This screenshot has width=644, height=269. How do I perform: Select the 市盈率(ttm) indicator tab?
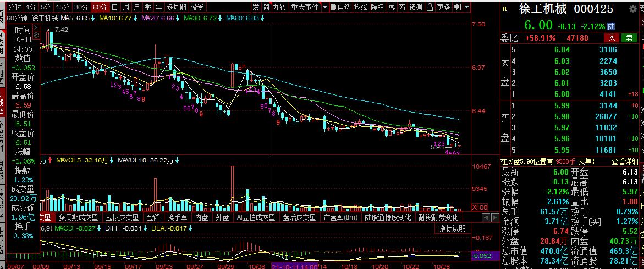click(340, 217)
